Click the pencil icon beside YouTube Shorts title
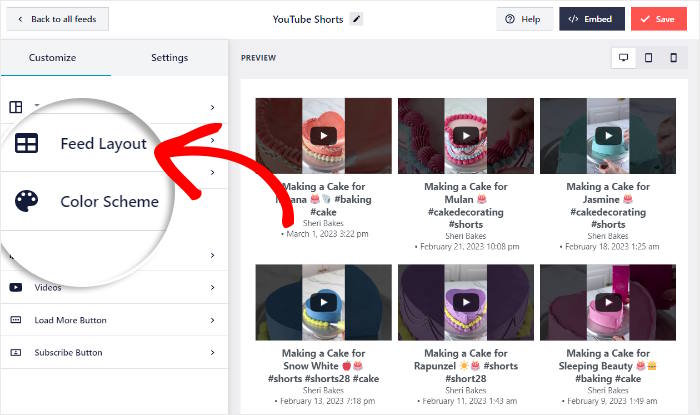Viewport: 700px width, 415px height. [356, 19]
